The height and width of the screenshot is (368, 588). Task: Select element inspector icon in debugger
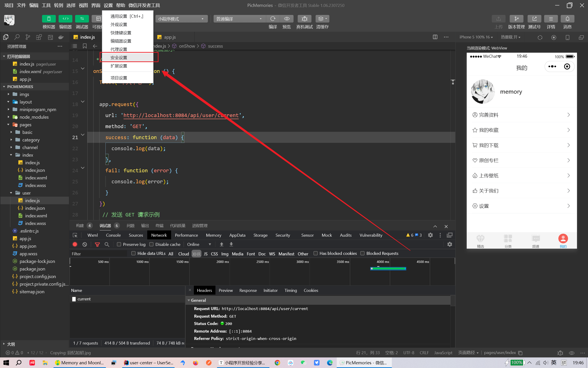click(75, 235)
